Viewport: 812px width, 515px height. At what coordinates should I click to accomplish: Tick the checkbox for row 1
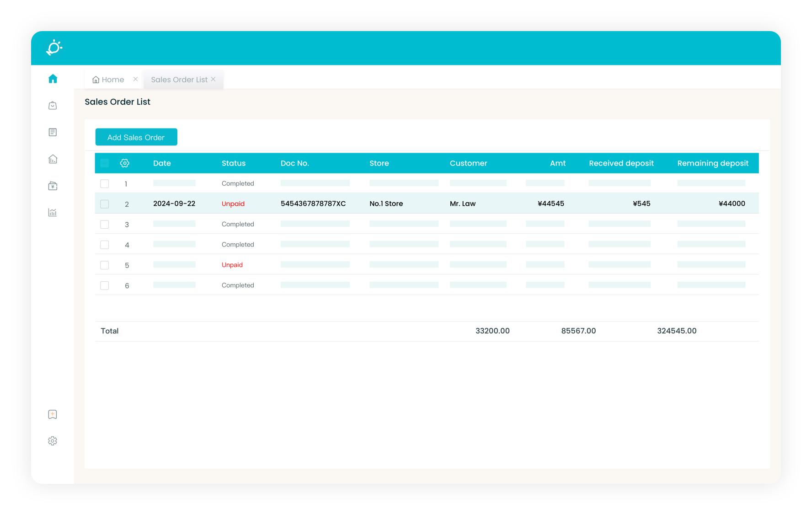point(105,184)
